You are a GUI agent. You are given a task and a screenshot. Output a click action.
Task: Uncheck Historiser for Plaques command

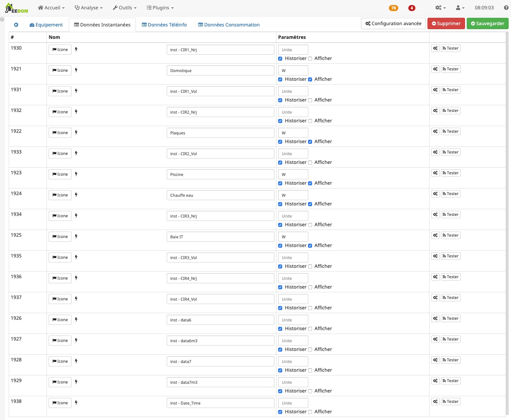pos(280,142)
